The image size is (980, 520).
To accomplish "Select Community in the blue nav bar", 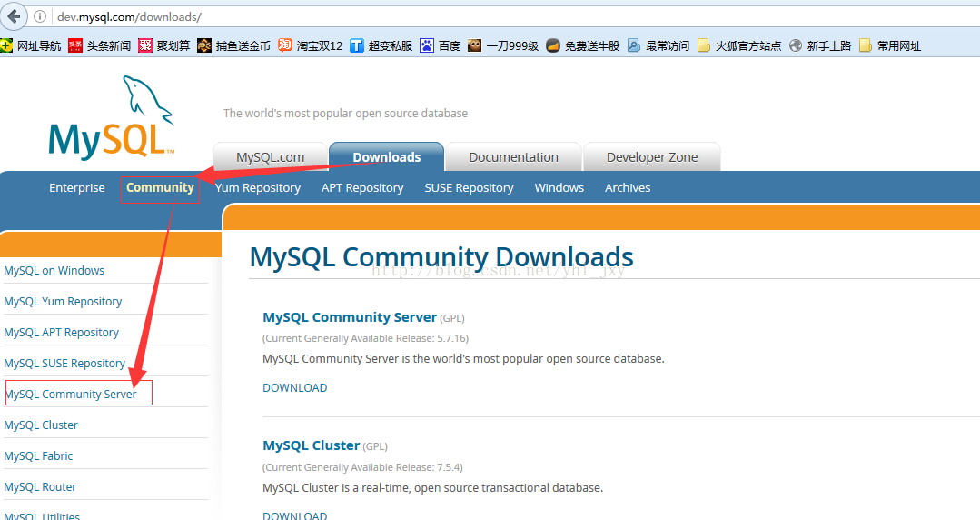I will tap(160, 187).
